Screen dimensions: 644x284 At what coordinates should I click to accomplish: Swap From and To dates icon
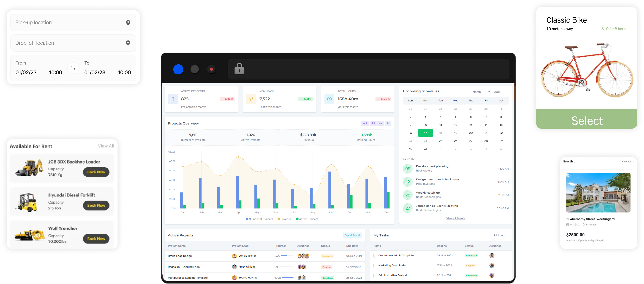click(x=73, y=68)
